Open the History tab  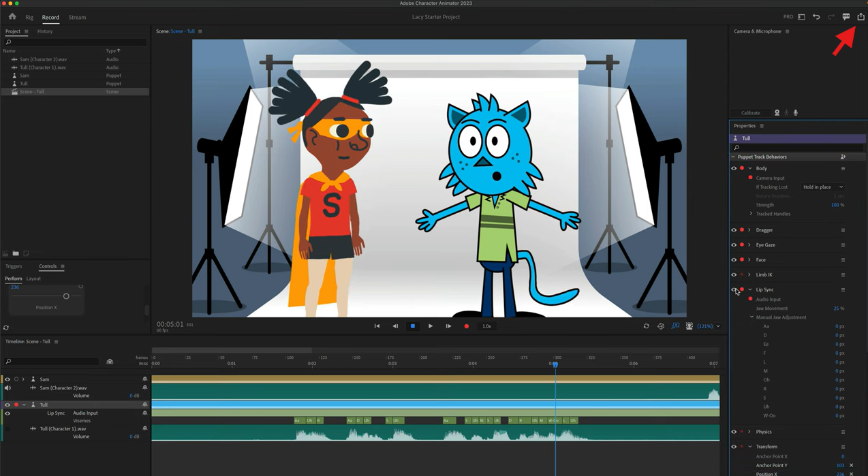pos(45,31)
